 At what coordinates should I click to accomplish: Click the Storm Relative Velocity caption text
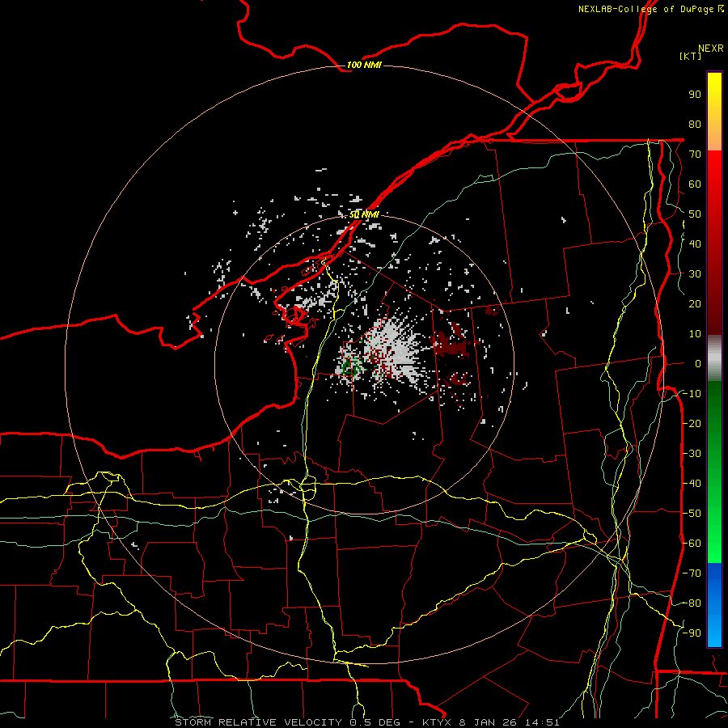(x=366, y=722)
